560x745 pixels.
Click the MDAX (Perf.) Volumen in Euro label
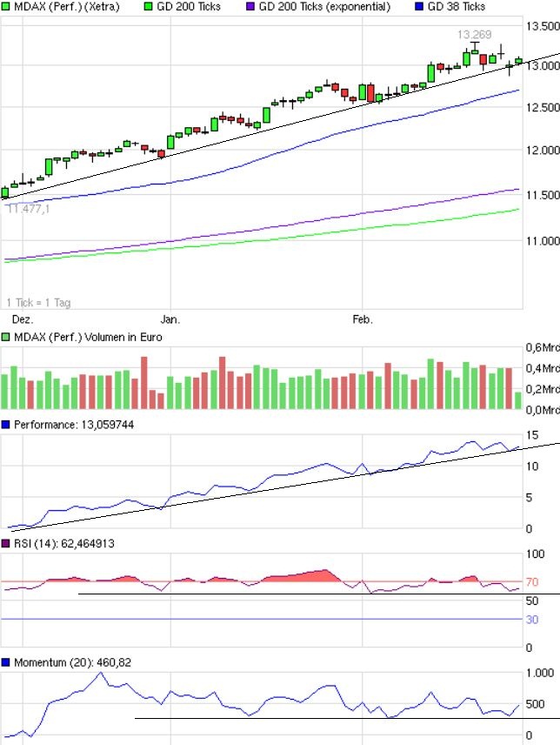coord(88,338)
